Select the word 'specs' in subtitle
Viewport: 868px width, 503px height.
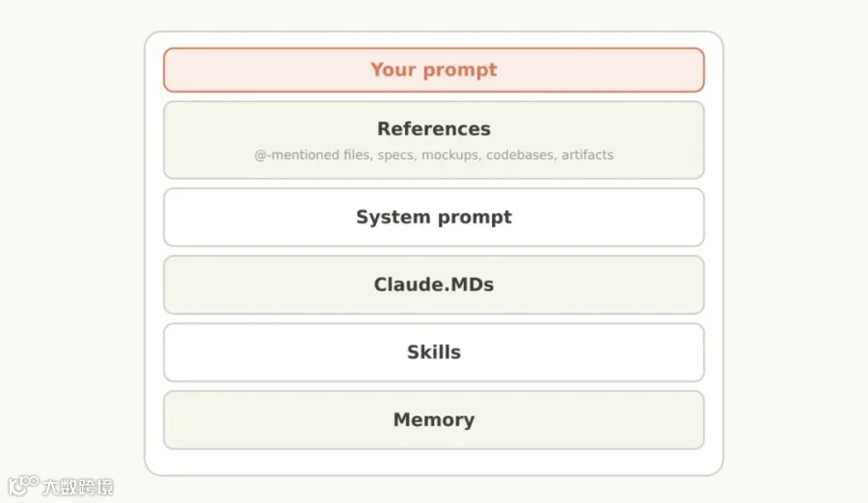coord(395,155)
